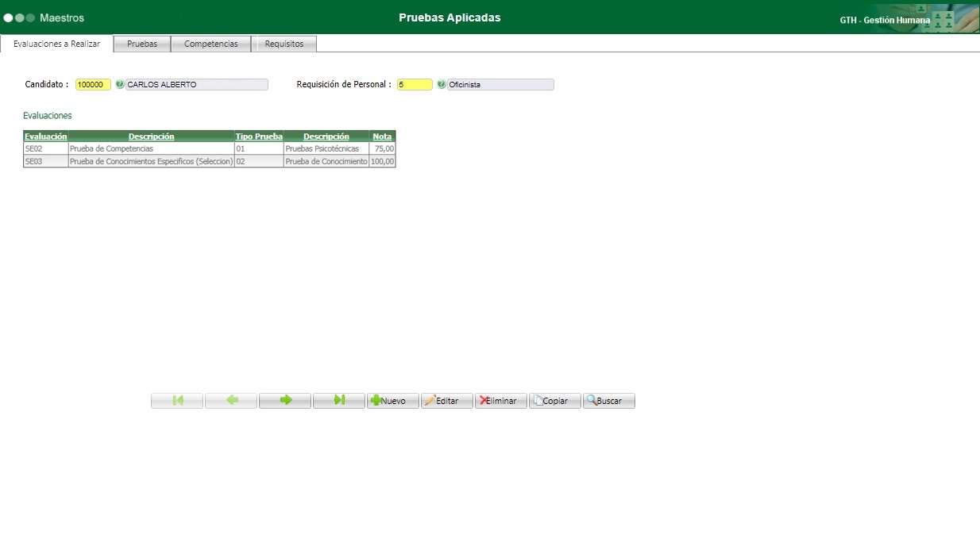Go to first record navigation arrow
The width and height of the screenshot is (980, 554).
[x=177, y=401]
